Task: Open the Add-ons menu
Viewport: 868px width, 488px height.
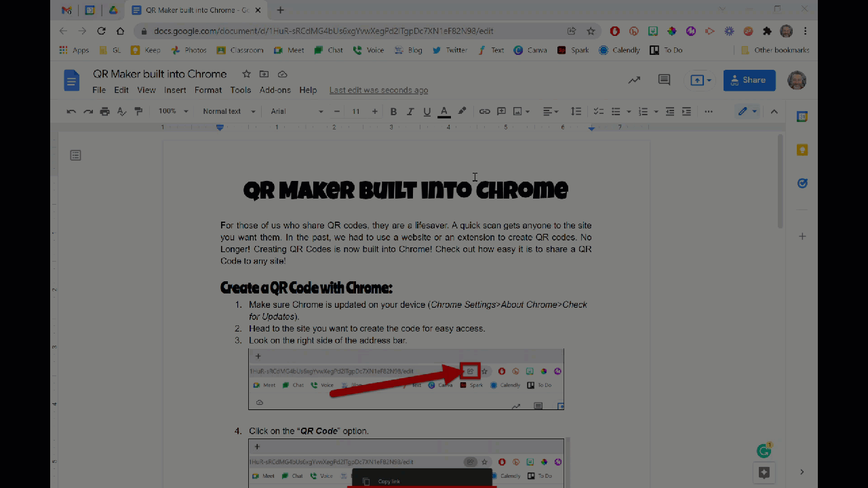Action: point(275,90)
